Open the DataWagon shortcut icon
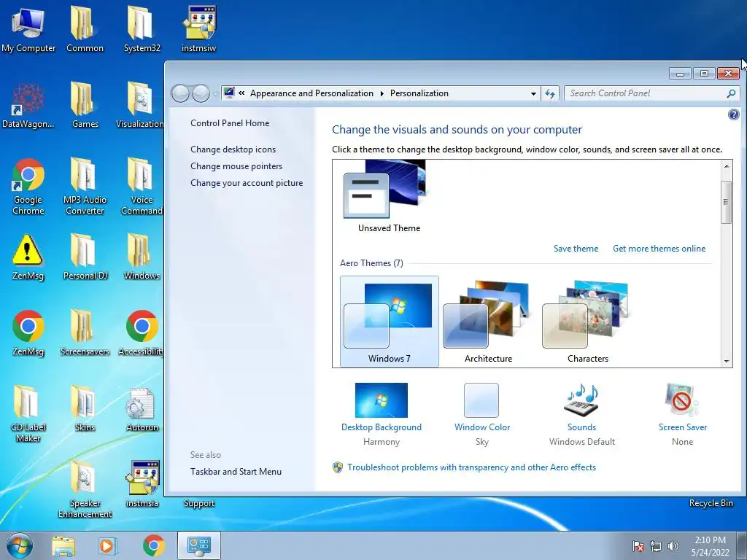 pyautogui.click(x=28, y=105)
